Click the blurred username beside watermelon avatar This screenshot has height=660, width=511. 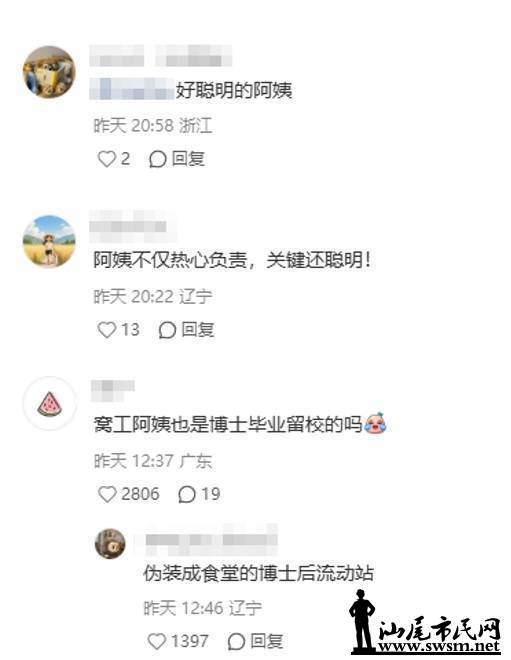click(x=112, y=389)
